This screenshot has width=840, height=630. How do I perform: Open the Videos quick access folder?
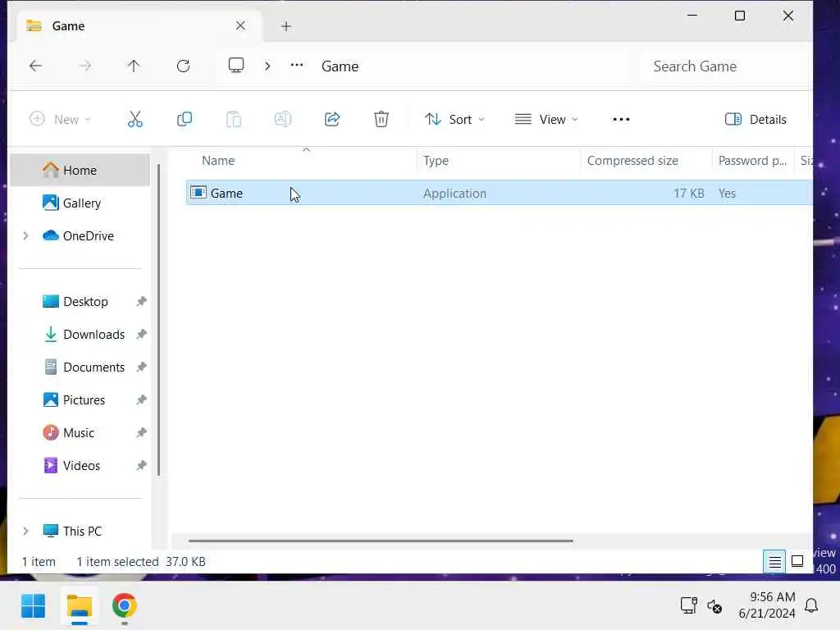[x=81, y=466]
